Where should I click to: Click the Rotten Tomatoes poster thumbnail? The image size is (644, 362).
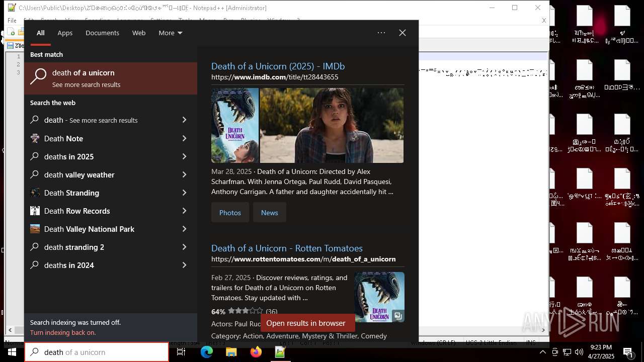pyautogui.click(x=379, y=297)
